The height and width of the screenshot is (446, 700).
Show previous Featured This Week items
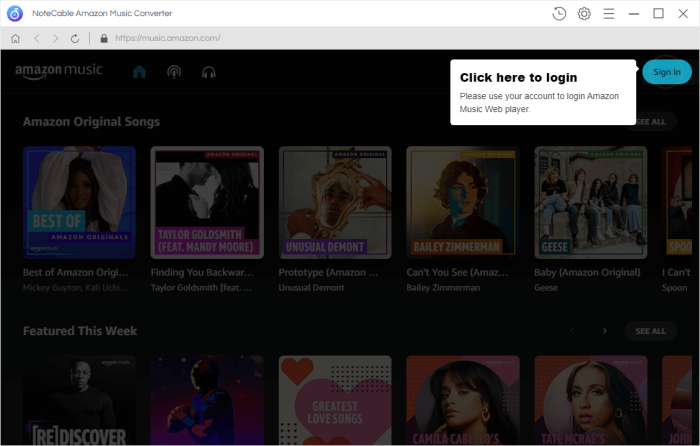click(x=572, y=331)
